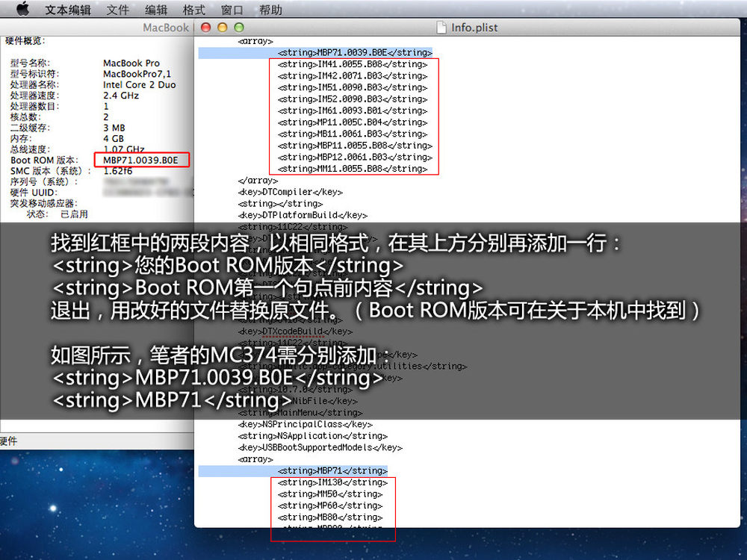This screenshot has width=747, height=560.
Task: Click the MM11.0055.B08 string line
Action: click(x=353, y=169)
